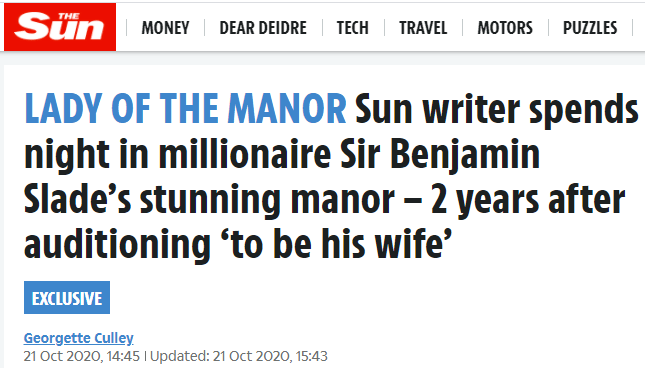The image size is (645, 368).
Task: Go to the TECH section
Action: click(x=353, y=28)
